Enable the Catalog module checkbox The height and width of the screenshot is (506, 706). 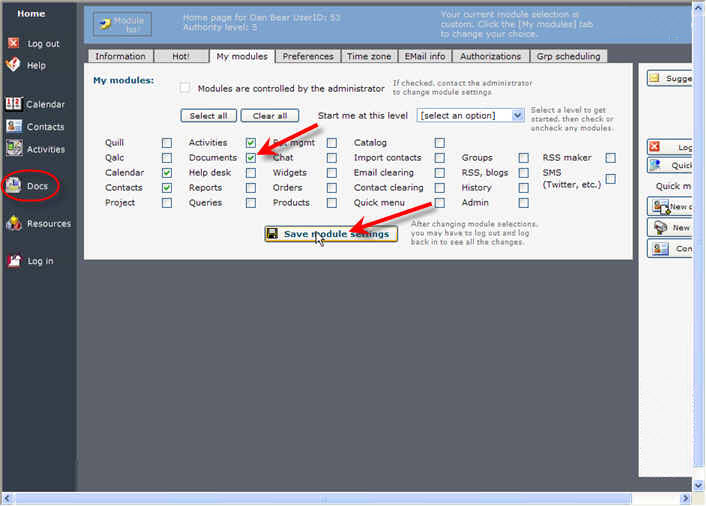[440, 143]
